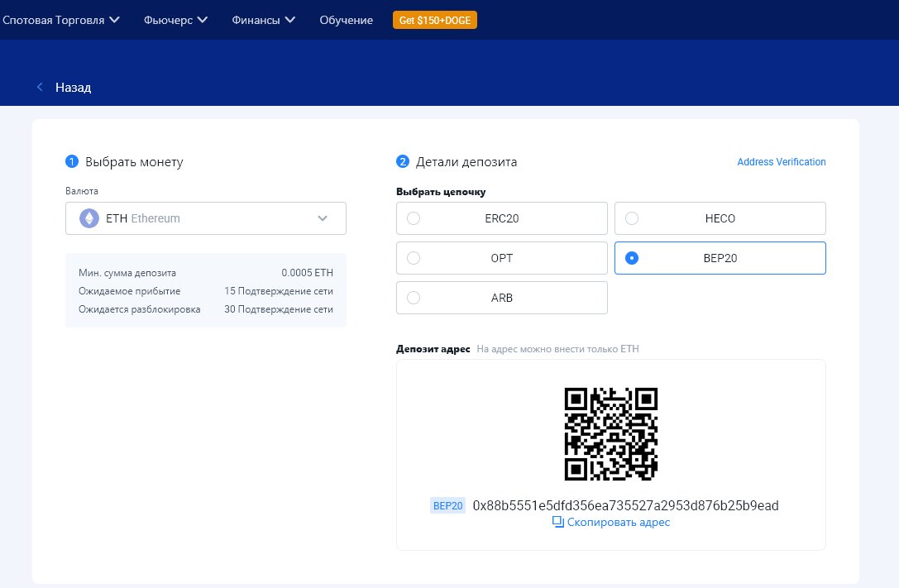Click the 15 Подтверждение сети value
Viewport: 899px width, 588px height.
coord(279,291)
